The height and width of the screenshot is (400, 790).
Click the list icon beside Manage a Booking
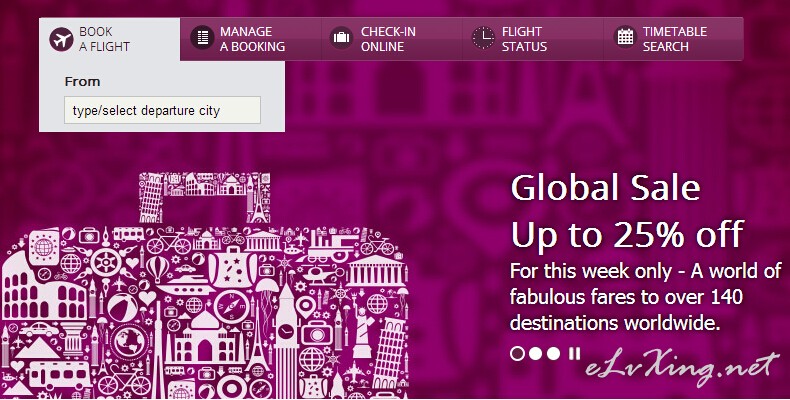tap(203, 38)
